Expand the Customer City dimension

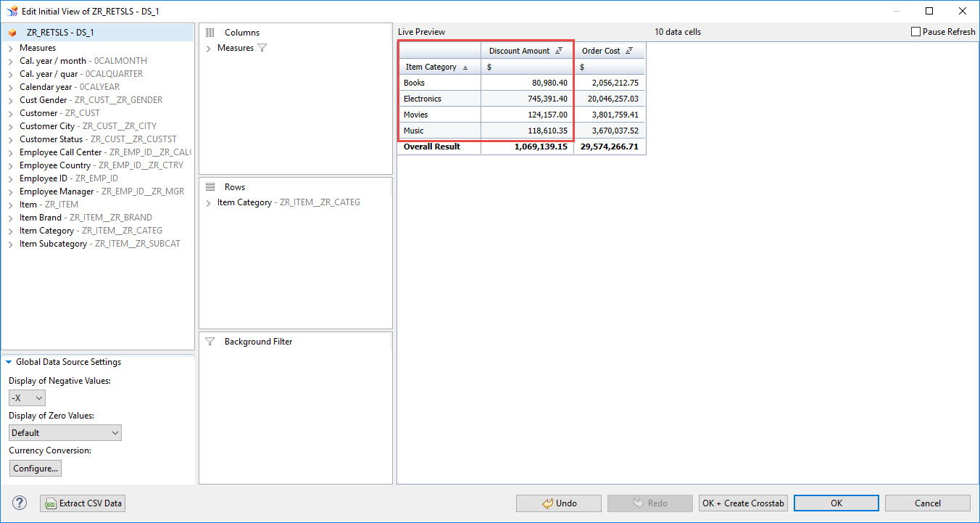click(x=11, y=126)
